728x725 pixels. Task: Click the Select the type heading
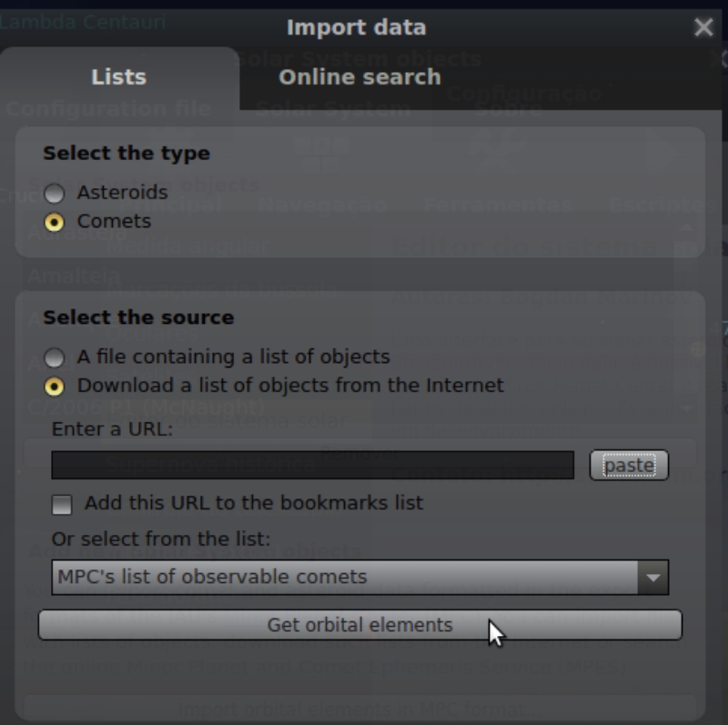click(x=126, y=154)
